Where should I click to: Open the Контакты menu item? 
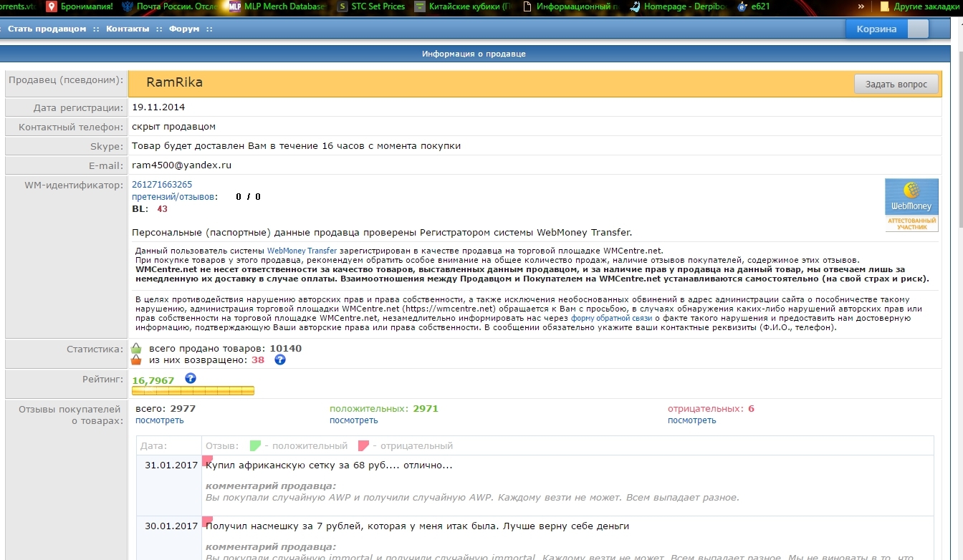tap(128, 29)
